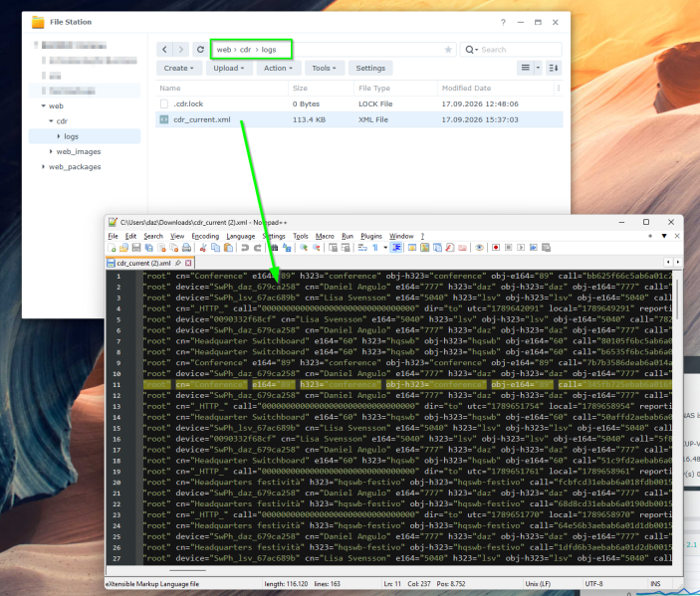Open the Plugins menu in Notepad++

[x=371, y=236]
